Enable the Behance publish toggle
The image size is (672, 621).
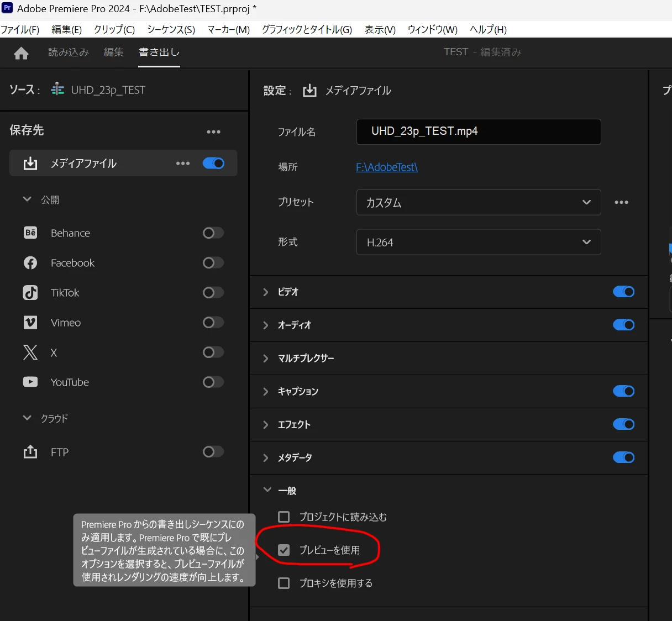coord(213,233)
